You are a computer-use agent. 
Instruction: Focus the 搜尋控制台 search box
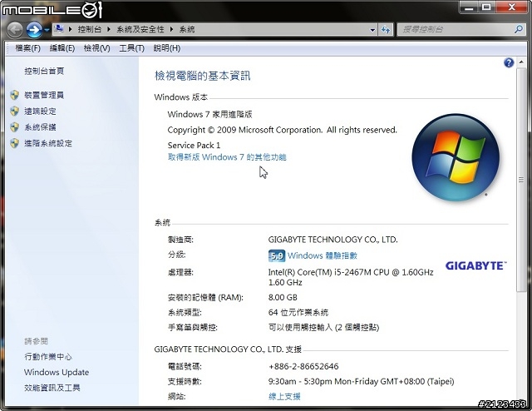pyautogui.click(x=456, y=30)
